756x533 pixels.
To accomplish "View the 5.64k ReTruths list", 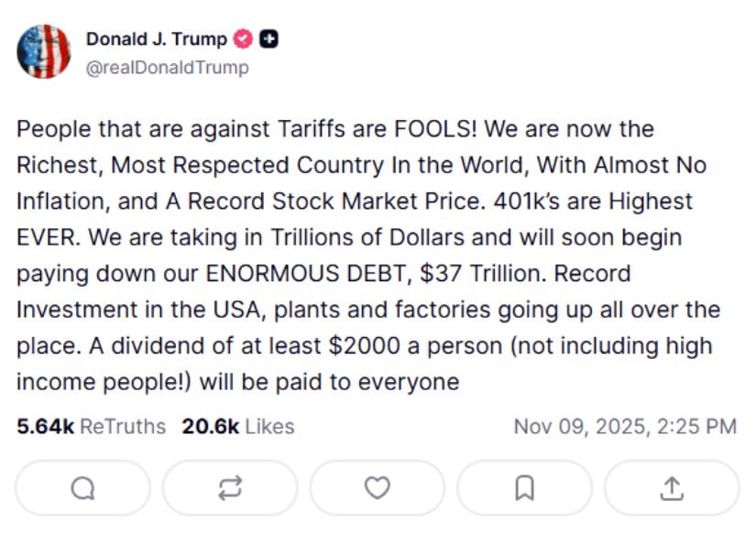I will [x=90, y=426].
